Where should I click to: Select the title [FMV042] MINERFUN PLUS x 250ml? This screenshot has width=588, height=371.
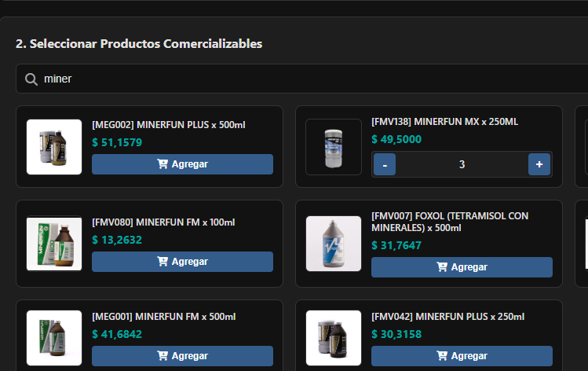click(447, 317)
